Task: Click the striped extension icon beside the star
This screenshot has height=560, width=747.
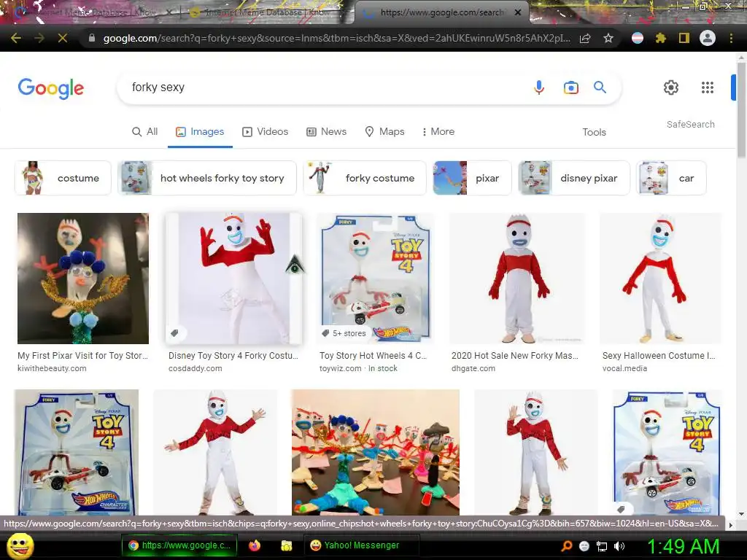Action: click(638, 38)
